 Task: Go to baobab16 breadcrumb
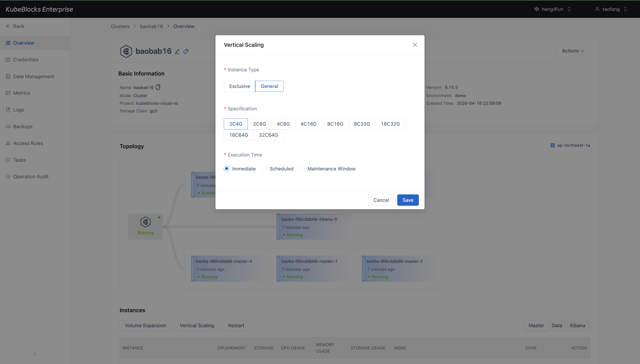[x=152, y=27]
